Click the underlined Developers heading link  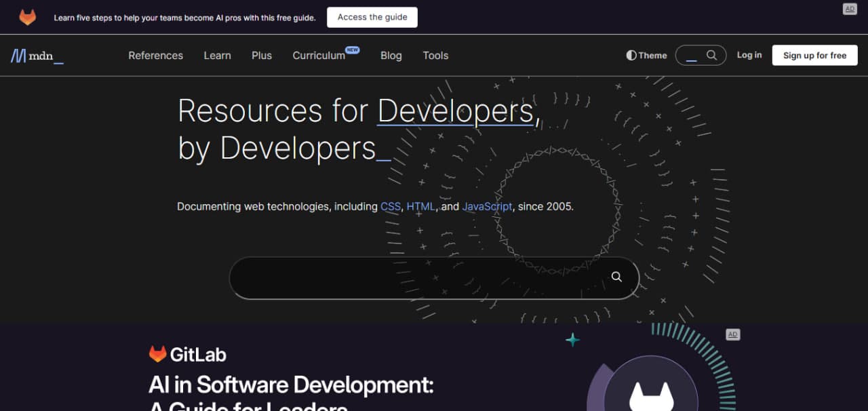tap(455, 111)
